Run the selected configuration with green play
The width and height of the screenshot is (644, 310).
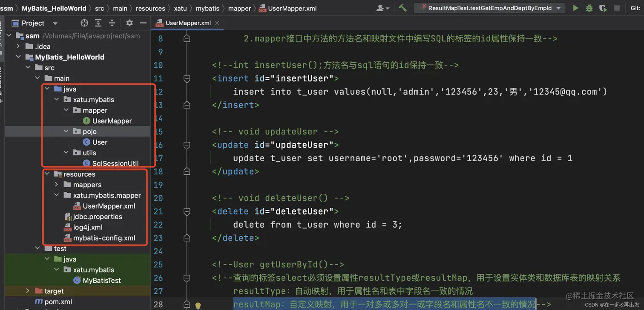pos(575,8)
